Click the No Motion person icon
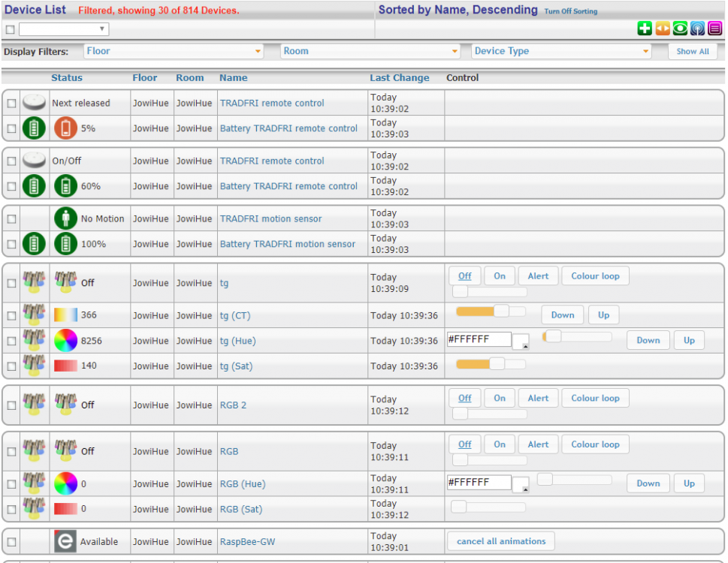Image resolution: width=728 pixels, height=563 pixels. [x=66, y=218]
